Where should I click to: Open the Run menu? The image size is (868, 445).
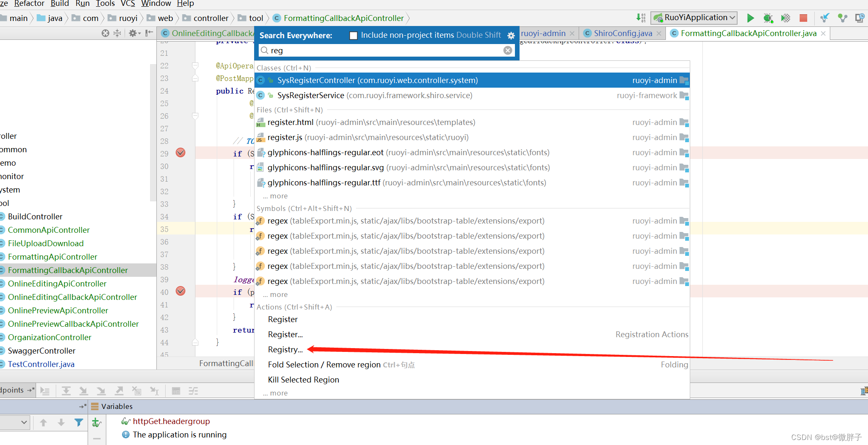[83, 4]
